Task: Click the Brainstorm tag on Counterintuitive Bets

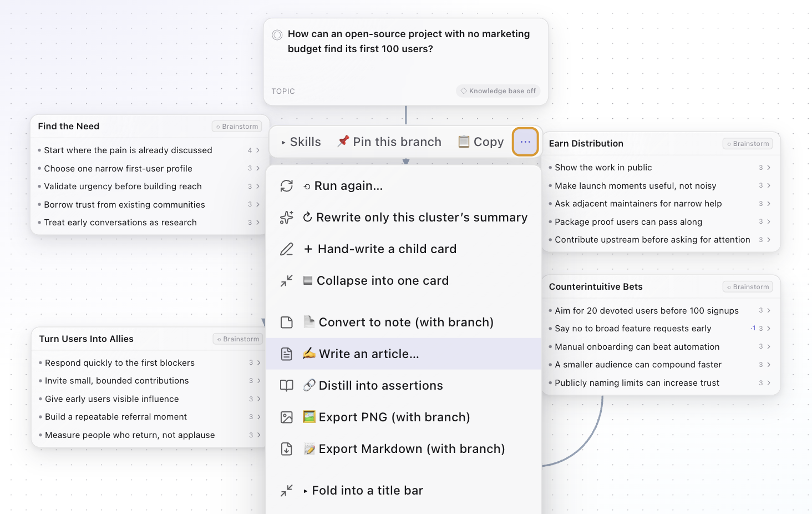Action: point(748,287)
